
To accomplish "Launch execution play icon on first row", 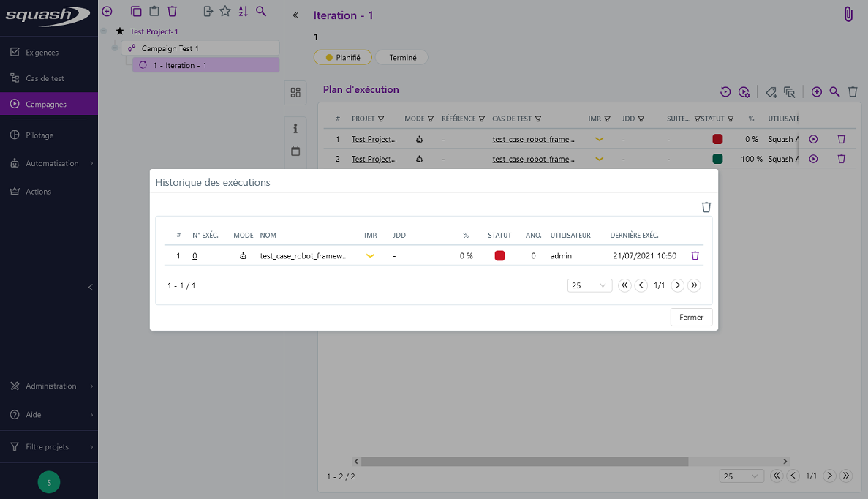I will [813, 139].
